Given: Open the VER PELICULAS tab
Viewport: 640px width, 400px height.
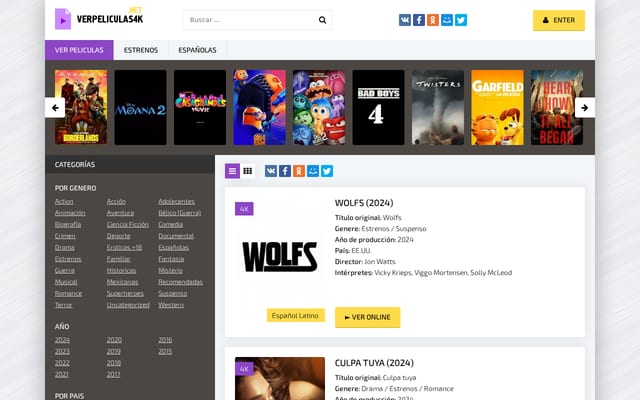Looking at the screenshot, I should [x=79, y=50].
